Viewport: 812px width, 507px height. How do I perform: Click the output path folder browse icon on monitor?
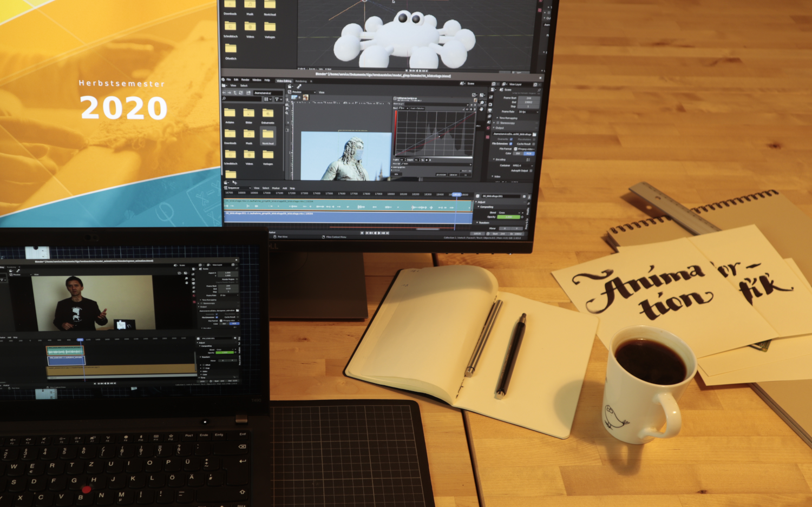coord(534,134)
